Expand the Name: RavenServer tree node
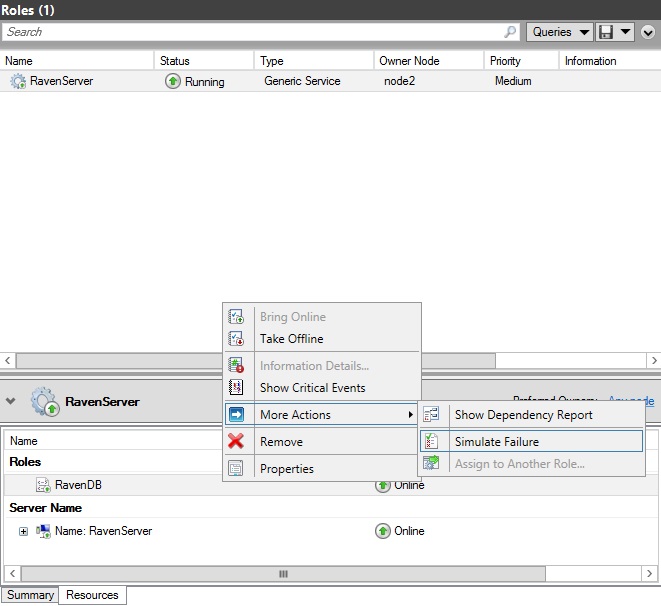Viewport: 661px width, 606px height. (x=23, y=531)
